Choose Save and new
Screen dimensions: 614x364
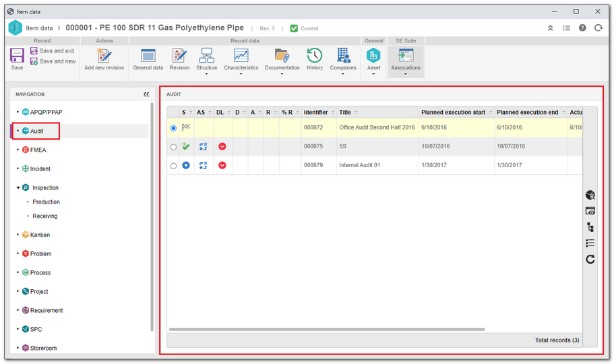tap(53, 61)
